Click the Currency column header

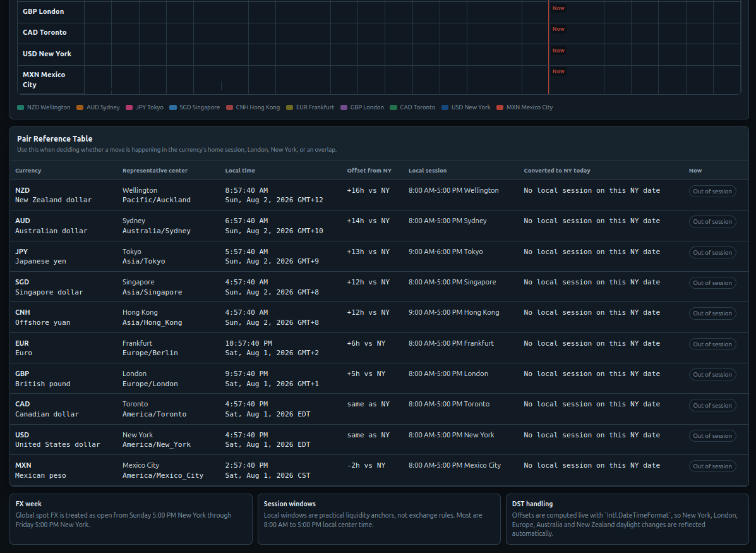(28, 171)
